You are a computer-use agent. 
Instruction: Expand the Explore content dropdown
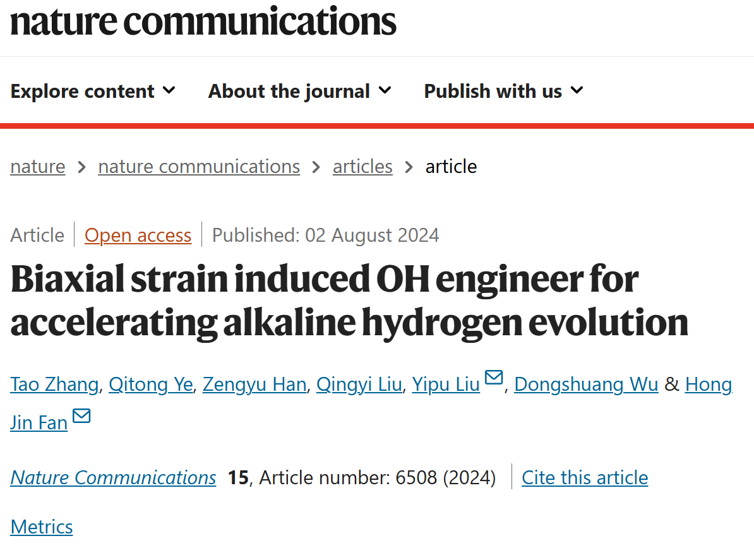93,91
